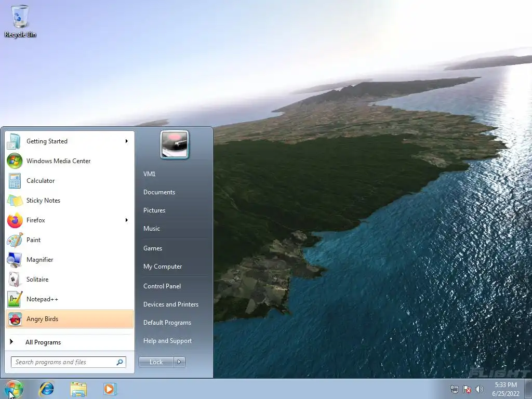Screen dimensions: 532x399
Task: Open My Computer
Action: point(163,267)
